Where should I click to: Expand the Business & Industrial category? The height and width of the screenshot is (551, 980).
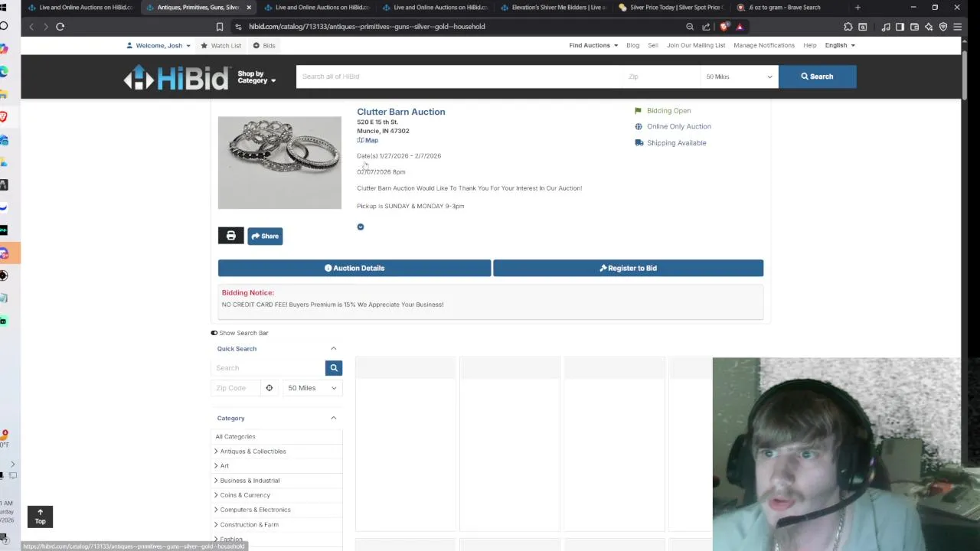pos(216,481)
